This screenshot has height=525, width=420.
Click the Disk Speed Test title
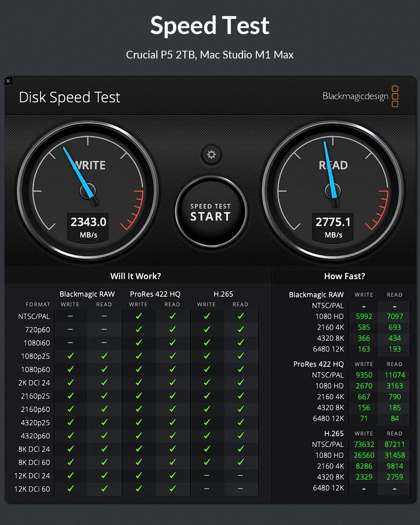click(x=69, y=97)
